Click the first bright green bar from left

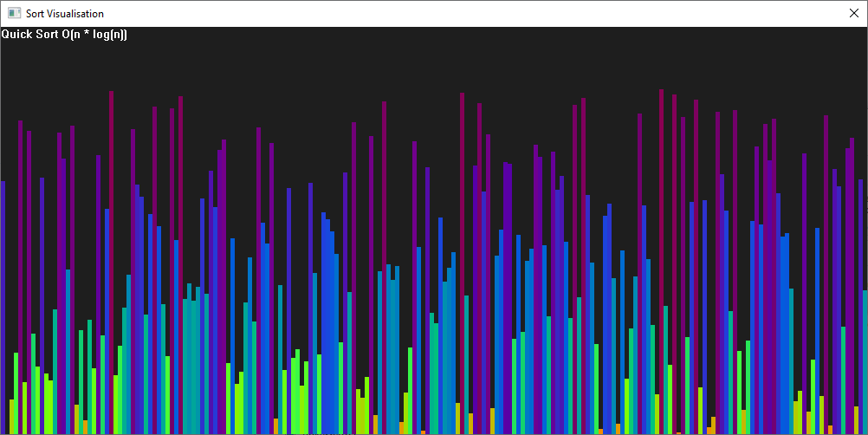16,390
